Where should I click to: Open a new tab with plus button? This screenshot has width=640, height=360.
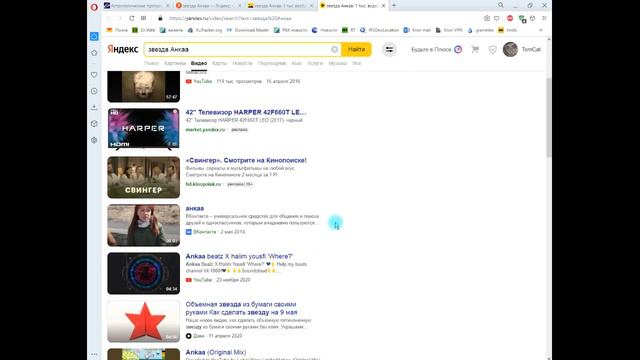click(394, 6)
